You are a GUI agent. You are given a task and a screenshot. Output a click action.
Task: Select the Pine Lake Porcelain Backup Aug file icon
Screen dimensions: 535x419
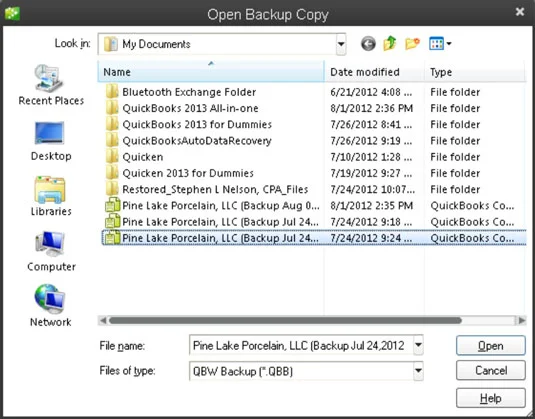112,205
